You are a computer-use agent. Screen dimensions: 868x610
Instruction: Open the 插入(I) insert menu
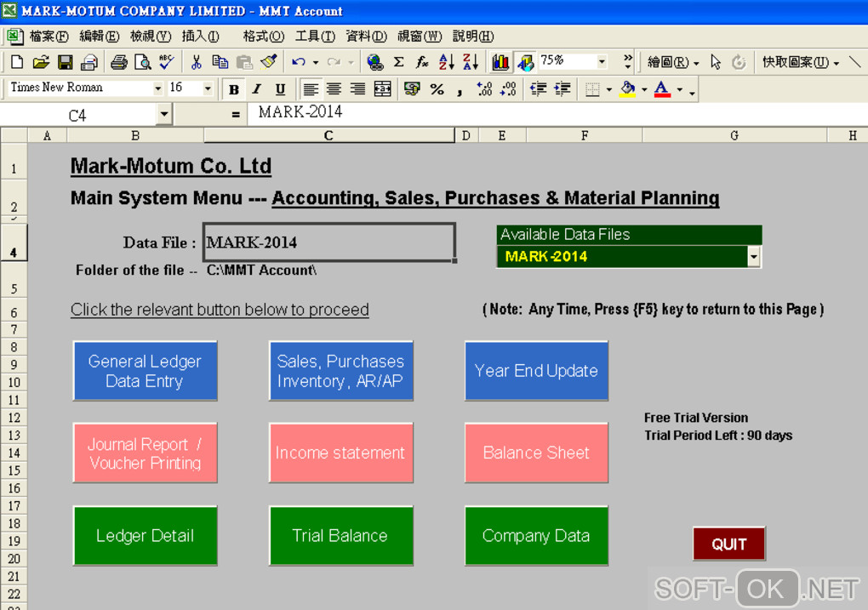click(x=200, y=37)
